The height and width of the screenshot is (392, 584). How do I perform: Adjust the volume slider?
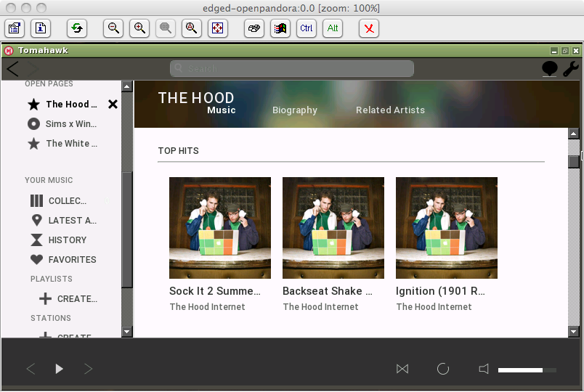click(x=527, y=370)
